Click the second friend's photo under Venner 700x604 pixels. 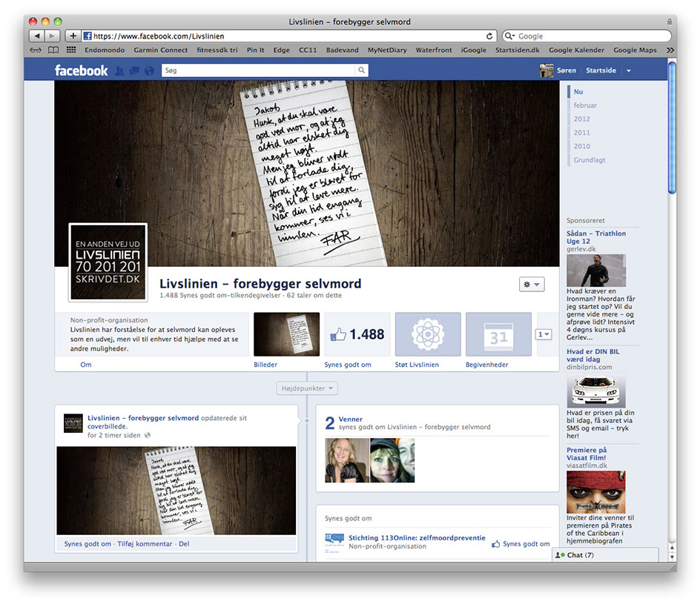[392, 460]
